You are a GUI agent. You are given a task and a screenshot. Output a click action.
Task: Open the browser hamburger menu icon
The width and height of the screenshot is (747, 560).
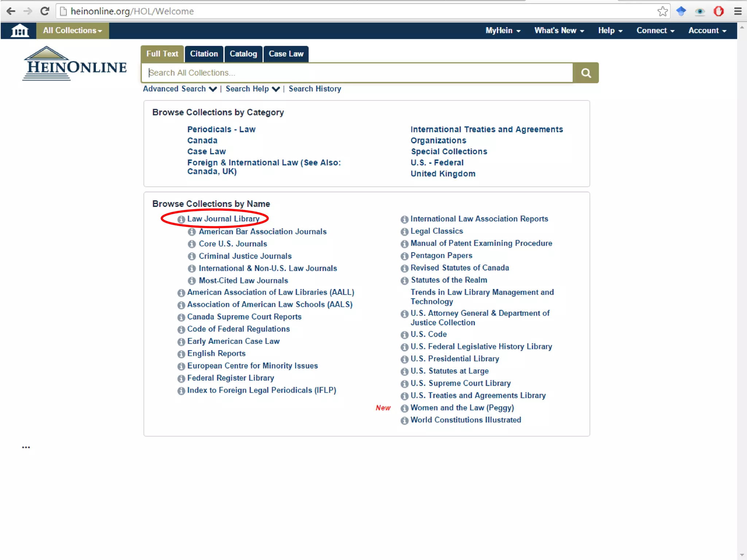pos(738,11)
